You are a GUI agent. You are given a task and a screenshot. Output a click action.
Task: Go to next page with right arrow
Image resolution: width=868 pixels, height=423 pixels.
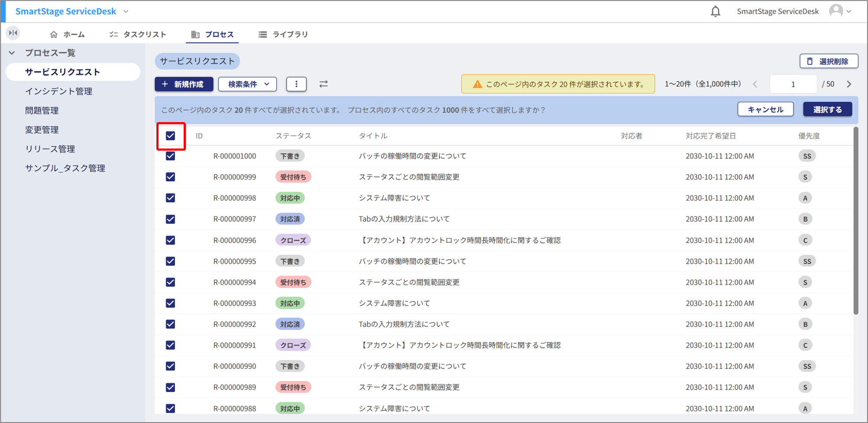(x=849, y=84)
